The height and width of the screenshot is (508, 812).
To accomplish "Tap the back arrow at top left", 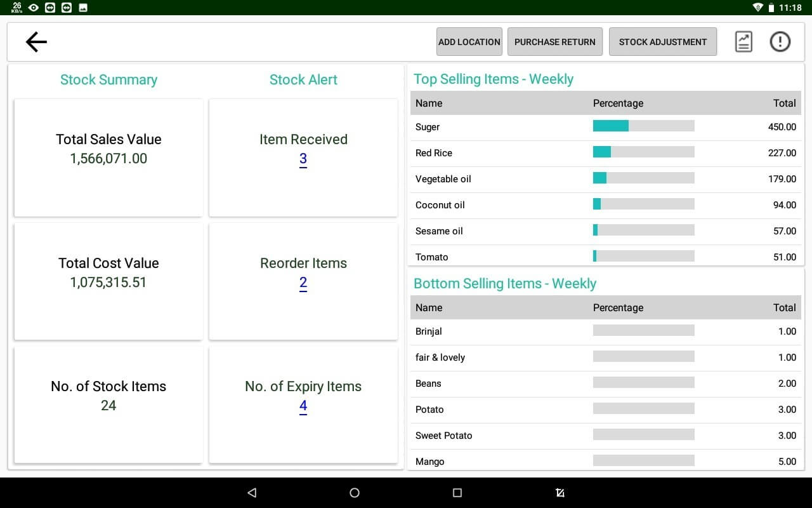I will (x=36, y=41).
